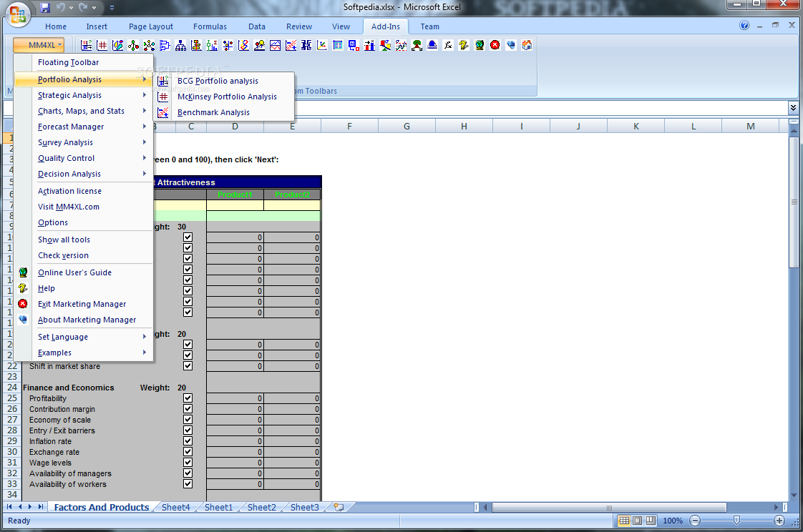803x532 pixels.
Task: Select column header H
Action: (464, 127)
